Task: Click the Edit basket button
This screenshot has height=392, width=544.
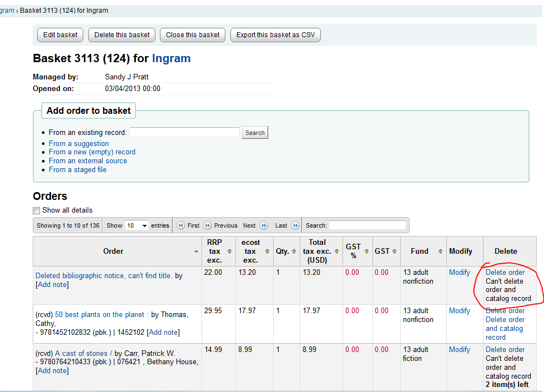Action: [x=61, y=35]
